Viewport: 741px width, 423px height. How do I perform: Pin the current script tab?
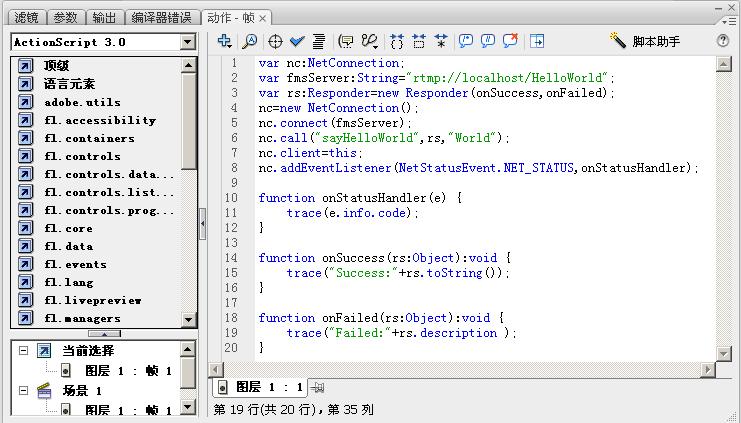pyautogui.click(x=317, y=387)
